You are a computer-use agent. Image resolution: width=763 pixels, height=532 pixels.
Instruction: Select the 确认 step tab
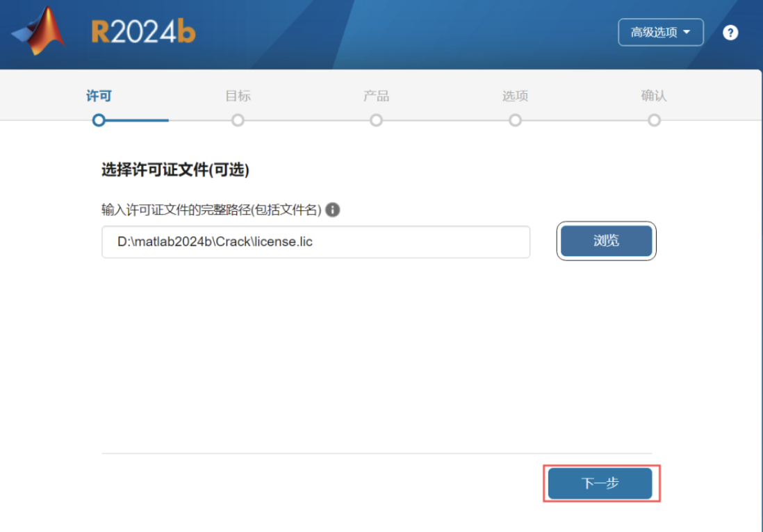[x=654, y=96]
